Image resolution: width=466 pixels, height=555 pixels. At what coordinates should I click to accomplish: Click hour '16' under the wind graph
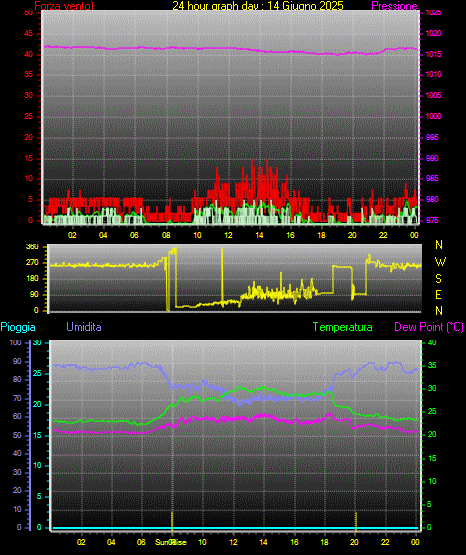click(x=290, y=235)
